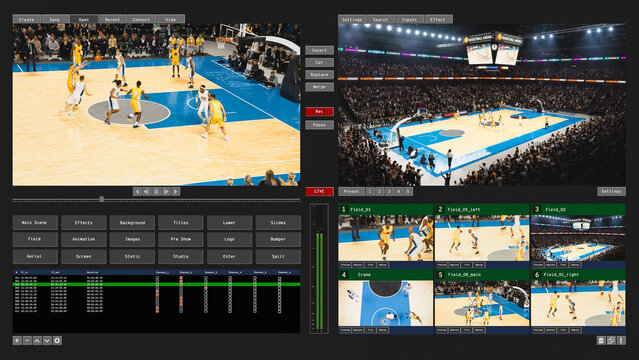Choose the Open menu item

click(84, 19)
